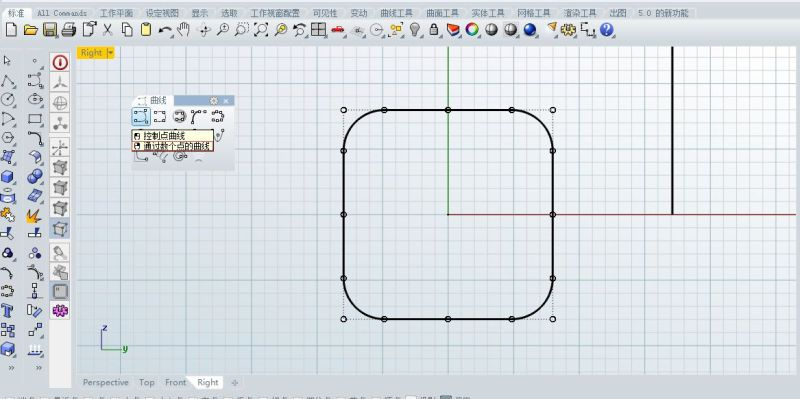Open a file using the folder icon
800x399 pixels.
point(31,30)
